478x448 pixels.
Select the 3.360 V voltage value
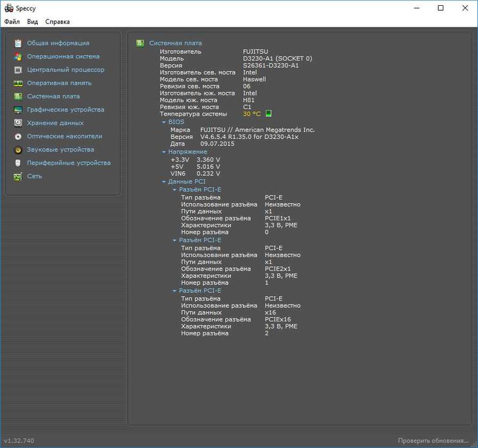[x=209, y=160]
